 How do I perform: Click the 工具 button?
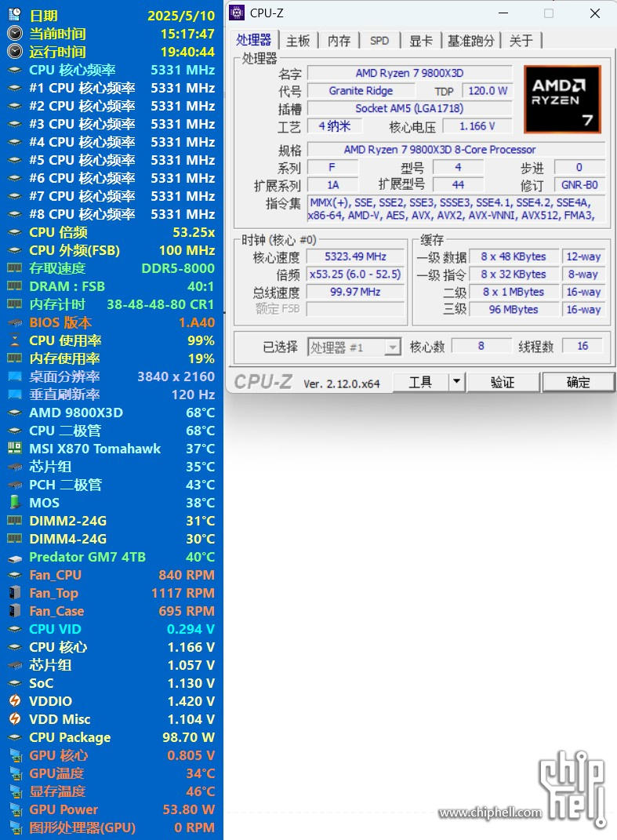420,382
